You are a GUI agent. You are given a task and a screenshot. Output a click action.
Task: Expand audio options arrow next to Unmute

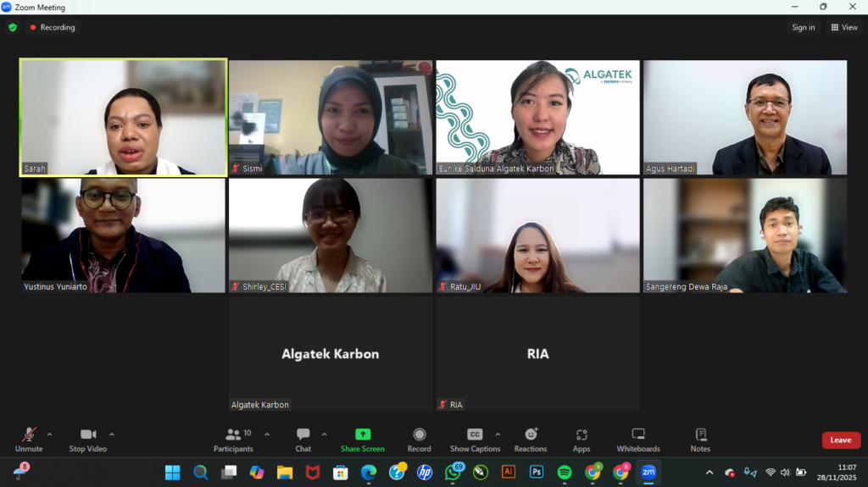tap(49, 434)
